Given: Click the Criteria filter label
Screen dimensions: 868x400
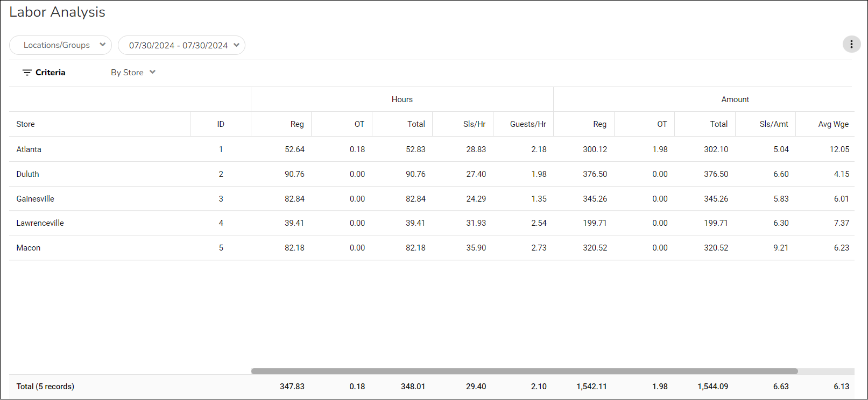Looking at the screenshot, I should (51, 73).
